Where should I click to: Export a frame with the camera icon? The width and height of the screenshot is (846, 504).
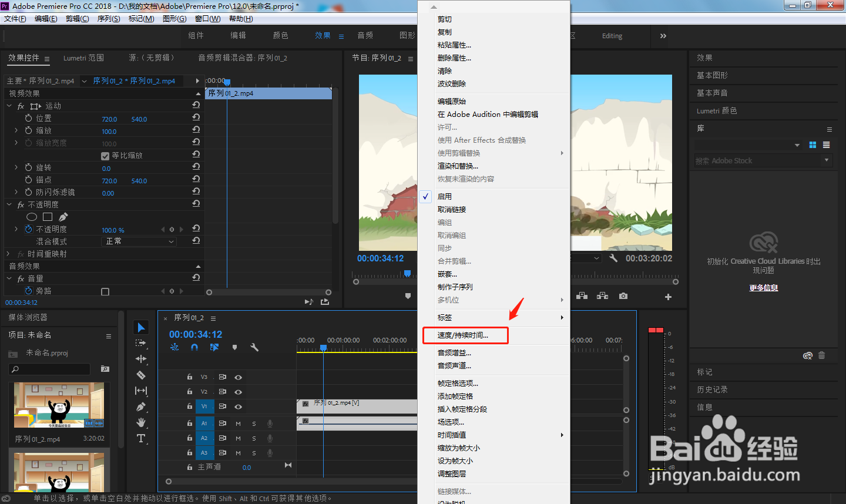point(623,296)
